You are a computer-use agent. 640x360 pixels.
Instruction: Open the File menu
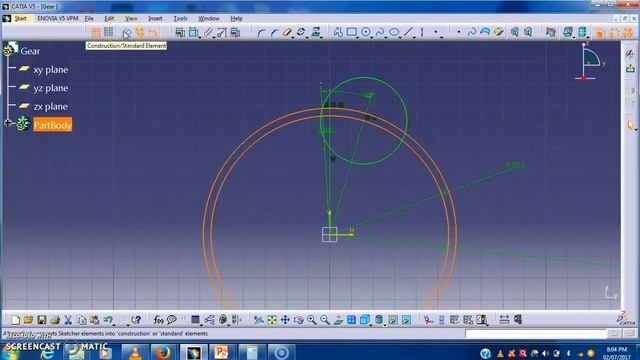pyautogui.click(x=89, y=18)
